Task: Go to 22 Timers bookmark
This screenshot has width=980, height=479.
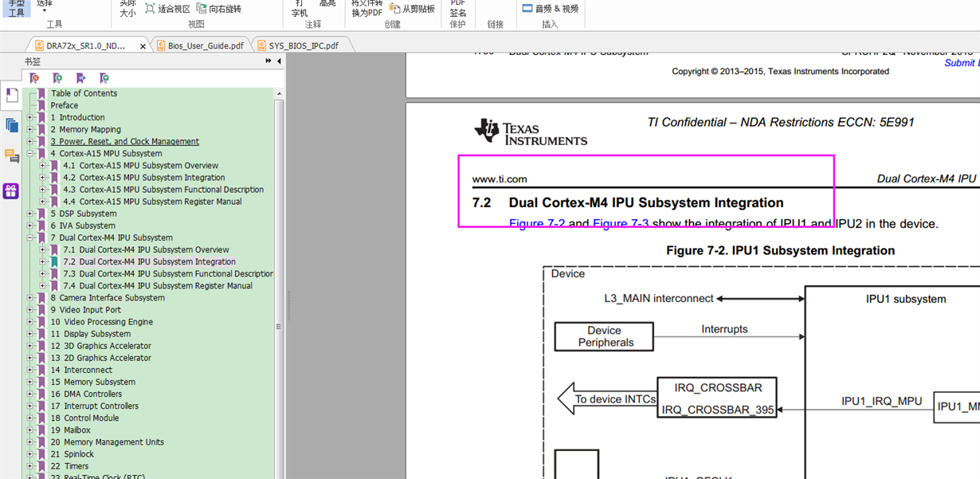Action: (70, 466)
